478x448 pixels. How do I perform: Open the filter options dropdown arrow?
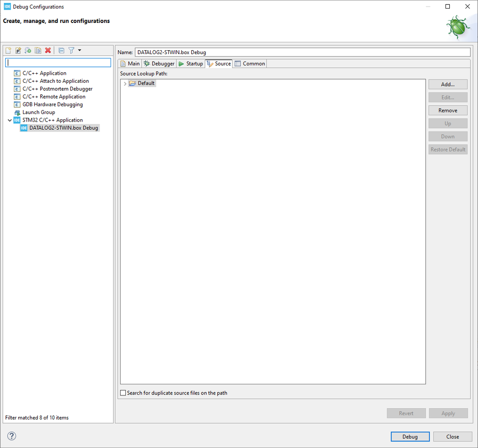[x=79, y=50]
